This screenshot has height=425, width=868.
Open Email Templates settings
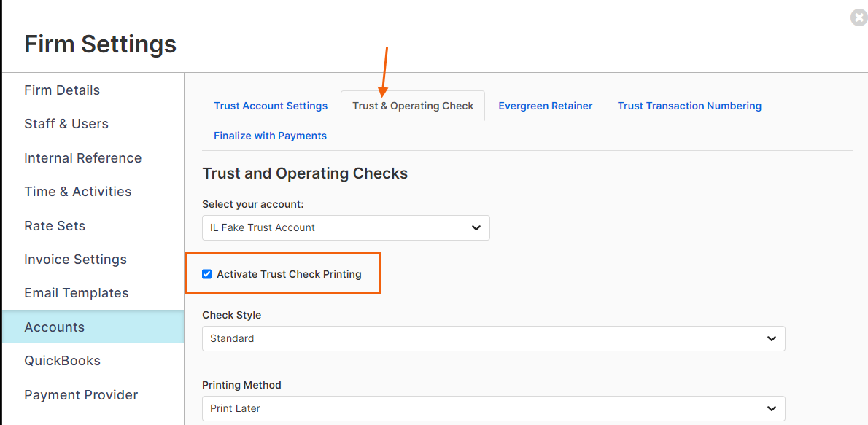[x=77, y=293]
